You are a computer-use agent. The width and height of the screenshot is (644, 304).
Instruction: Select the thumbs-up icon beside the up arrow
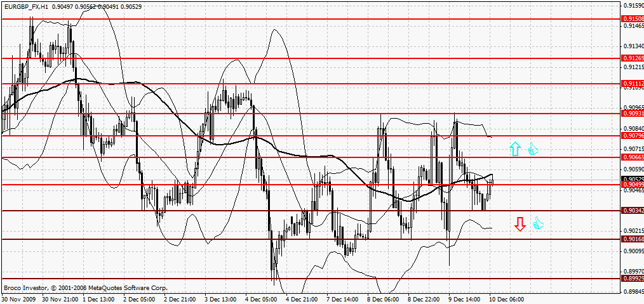pos(533,149)
